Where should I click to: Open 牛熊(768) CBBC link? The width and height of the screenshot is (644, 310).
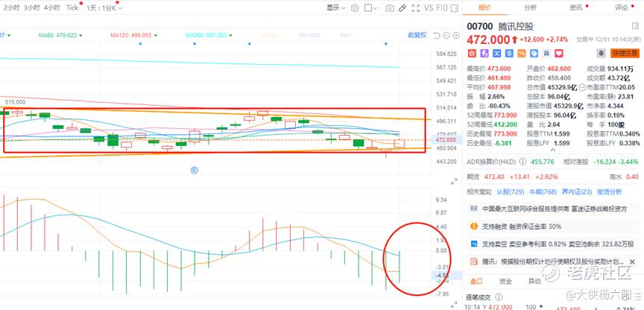pyautogui.click(x=542, y=192)
